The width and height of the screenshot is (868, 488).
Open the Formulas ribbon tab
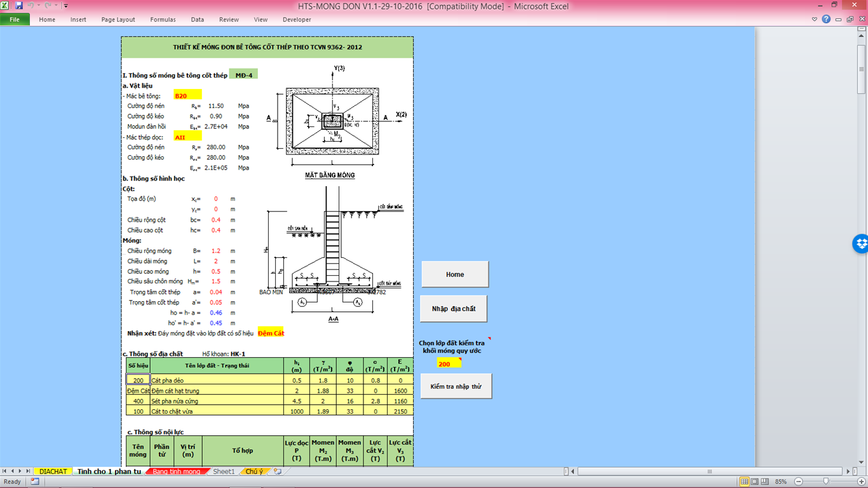coord(163,20)
